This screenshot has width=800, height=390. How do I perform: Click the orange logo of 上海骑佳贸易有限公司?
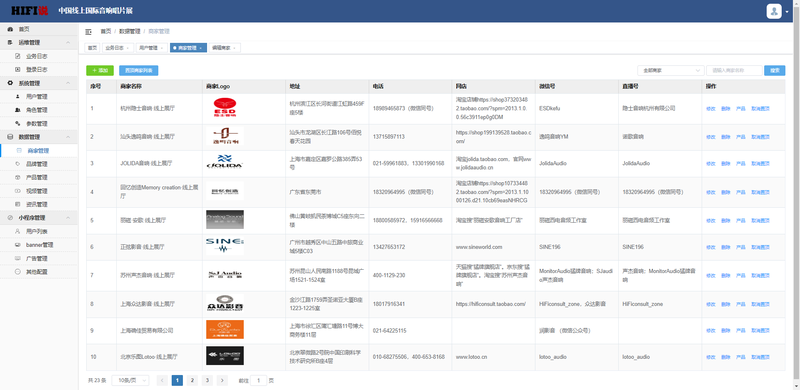224,330
